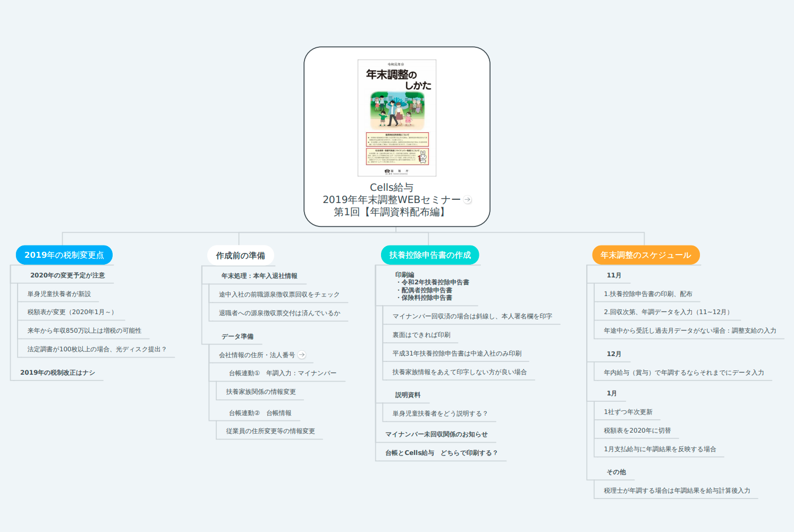Select 単身児童扶養者をどう説明する？ node
794x532 pixels.
(x=440, y=413)
